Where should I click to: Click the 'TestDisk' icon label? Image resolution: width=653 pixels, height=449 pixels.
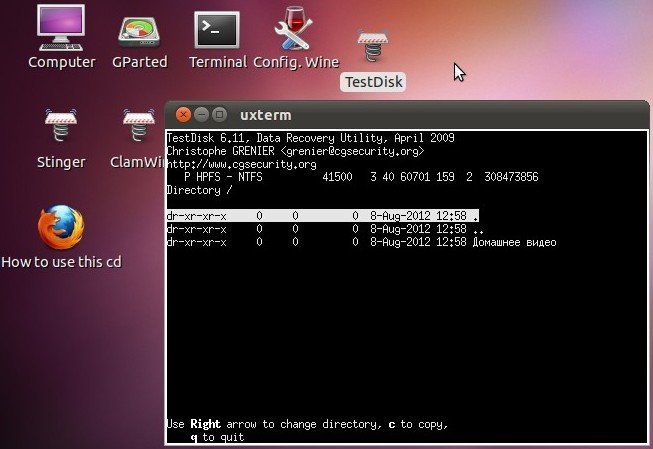(x=373, y=82)
